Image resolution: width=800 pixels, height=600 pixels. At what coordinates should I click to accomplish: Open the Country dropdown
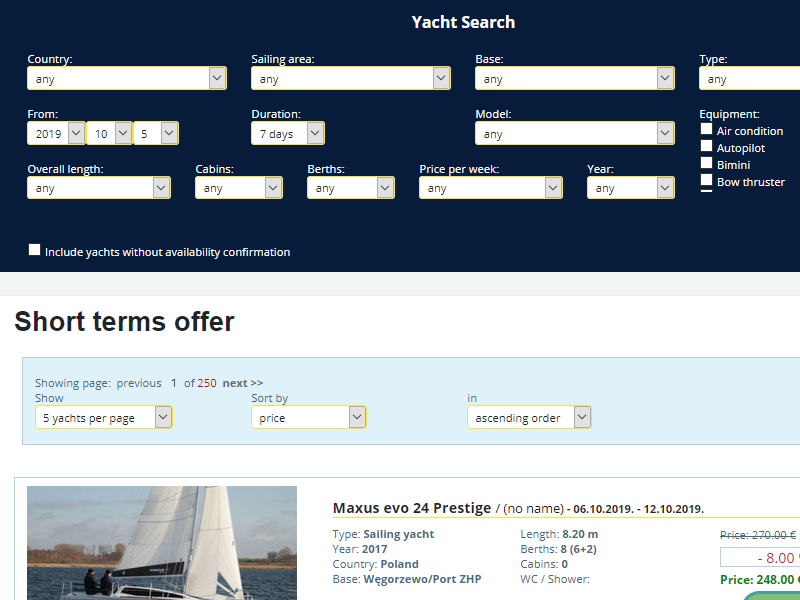[x=127, y=79]
